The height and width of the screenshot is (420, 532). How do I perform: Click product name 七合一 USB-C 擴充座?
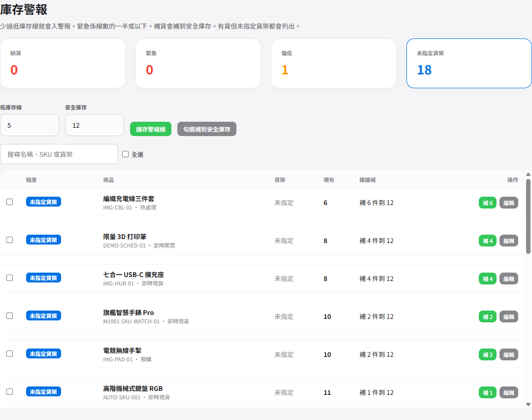[x=133, y=275]
